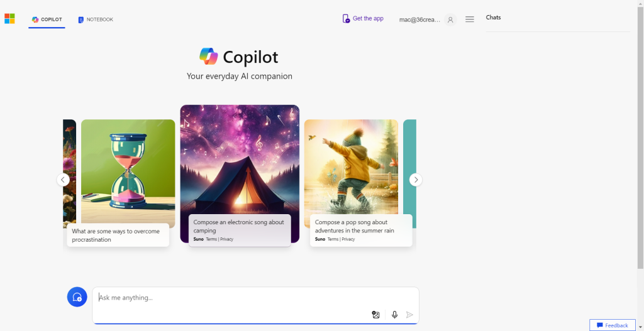Go to previous suggestions with the left arrow
The width and height of the screenshot is (644, 331).
tap(63, 180)
